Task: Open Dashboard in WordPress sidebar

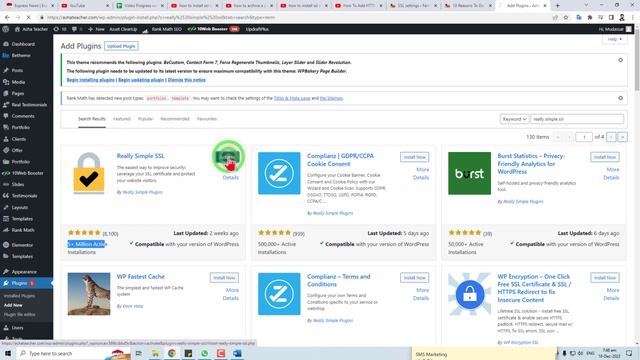Action: pos(23,44)
